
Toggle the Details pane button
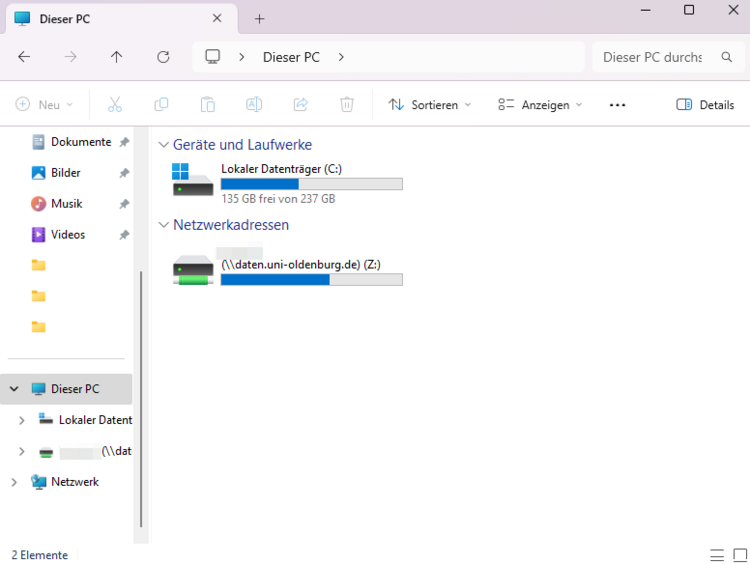click(x=705, y=105)
